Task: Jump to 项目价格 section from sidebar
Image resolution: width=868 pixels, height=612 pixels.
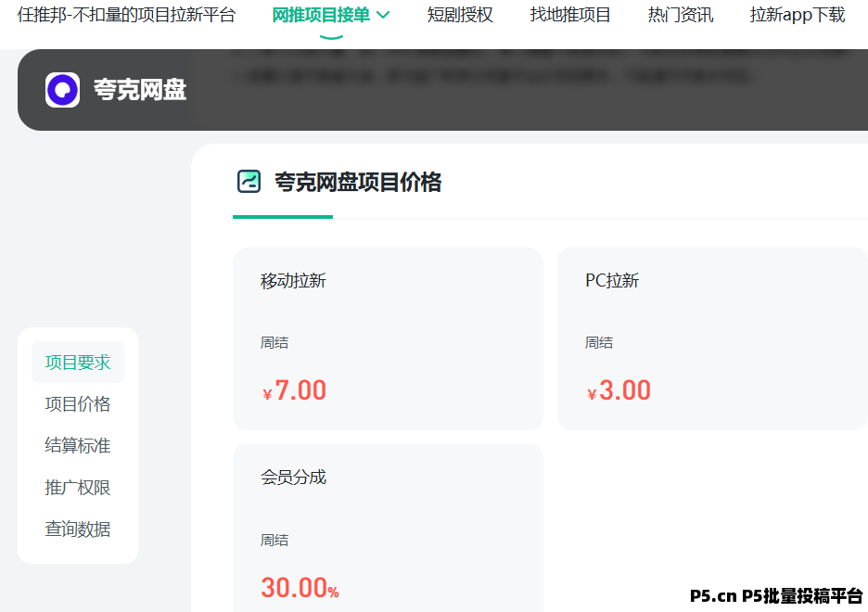Action: point(78,404)
